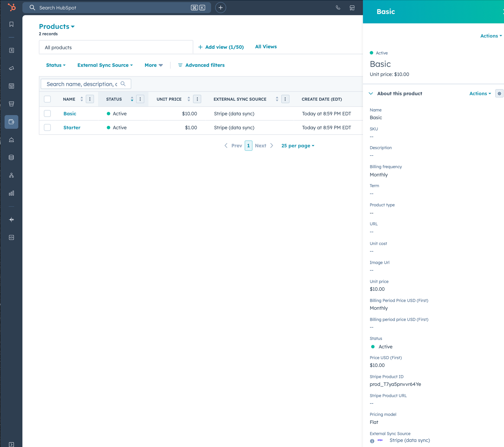
Task: Click the product search name field
Action: click(82, 84)
